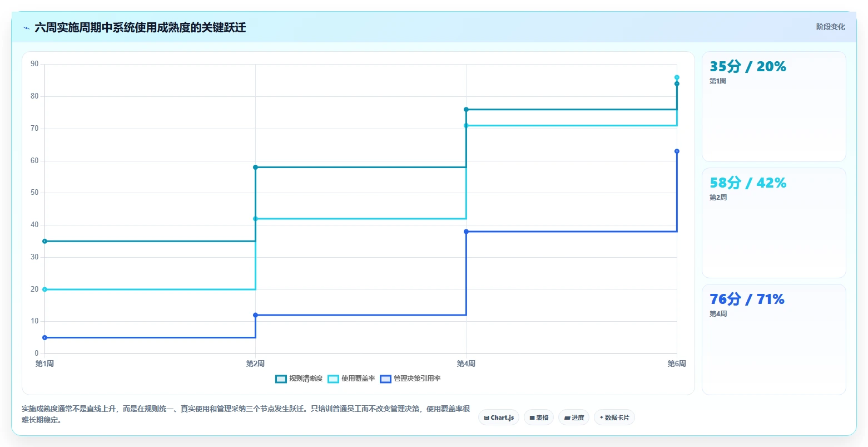Image resolution: width=868 pixels, height=447 pixels.
Task: Click the 58分 / 42% card value
Action: coord(748,183)
